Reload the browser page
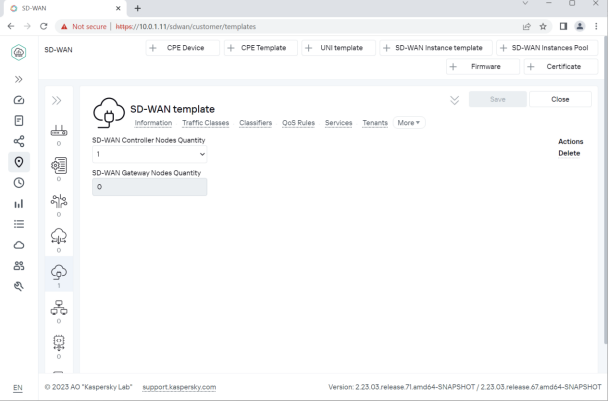The height and width of the screenshot is (405, 609). (x=44, y=26)
